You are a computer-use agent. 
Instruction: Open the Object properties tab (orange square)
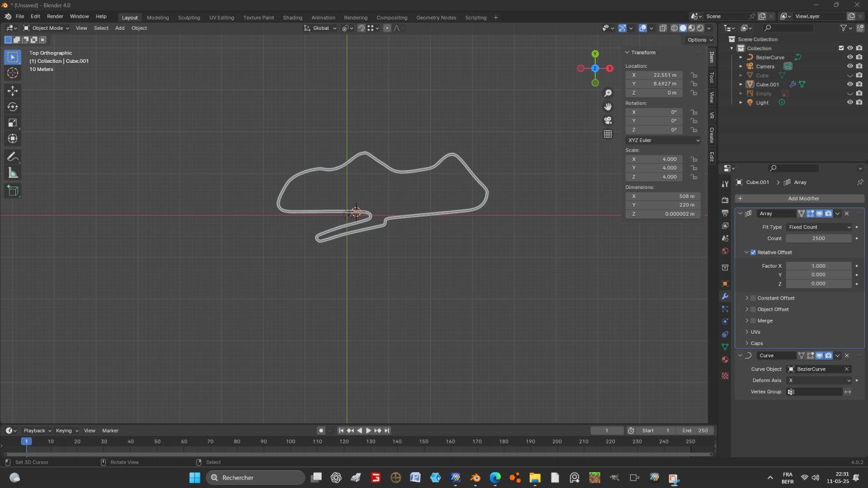tap(725, 284)
